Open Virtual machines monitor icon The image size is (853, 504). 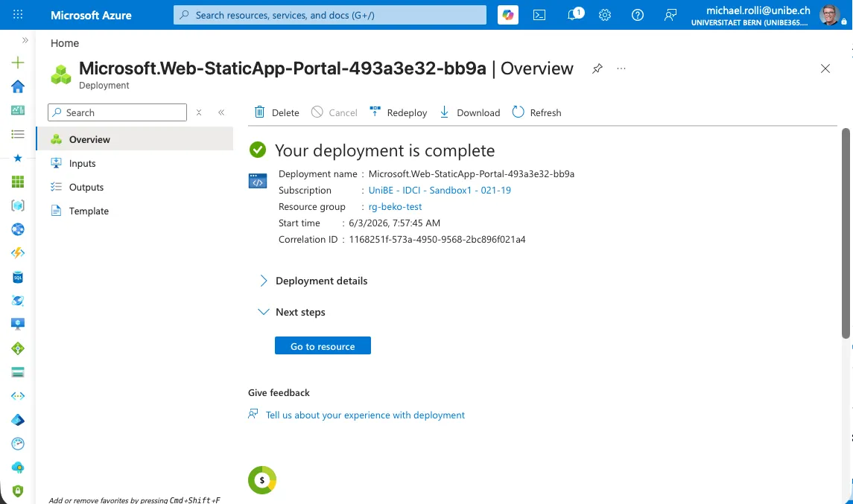[x=17, y=324]
